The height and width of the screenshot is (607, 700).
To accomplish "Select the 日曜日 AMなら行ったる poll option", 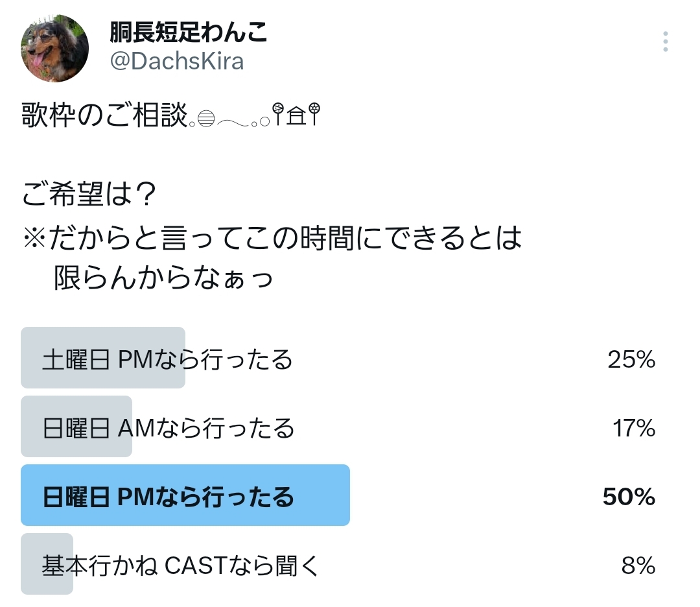I will click(x=168, y=428).
